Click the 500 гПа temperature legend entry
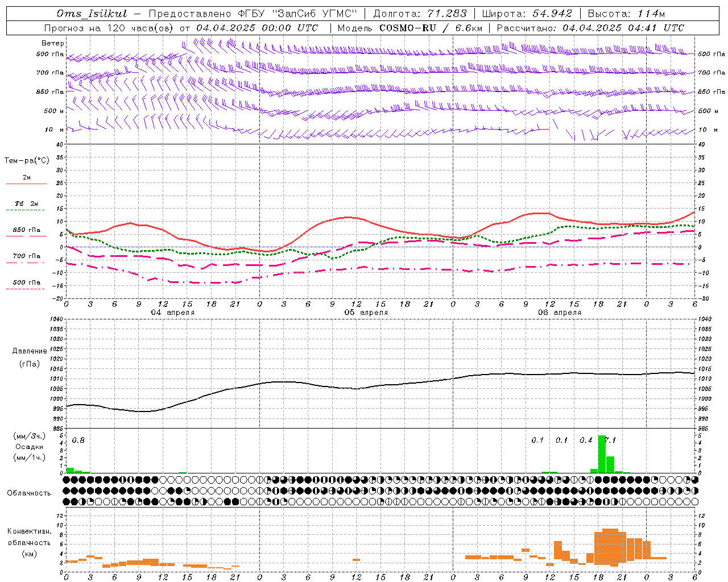Viewport: 728px width, 582px height. (27, 282)
